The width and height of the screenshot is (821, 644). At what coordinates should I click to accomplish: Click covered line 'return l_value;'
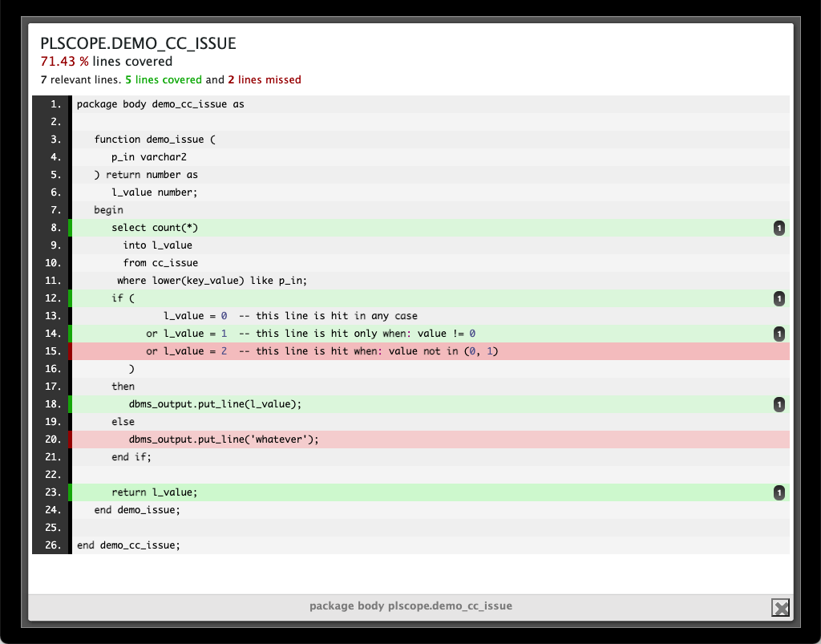pos(155,492)
